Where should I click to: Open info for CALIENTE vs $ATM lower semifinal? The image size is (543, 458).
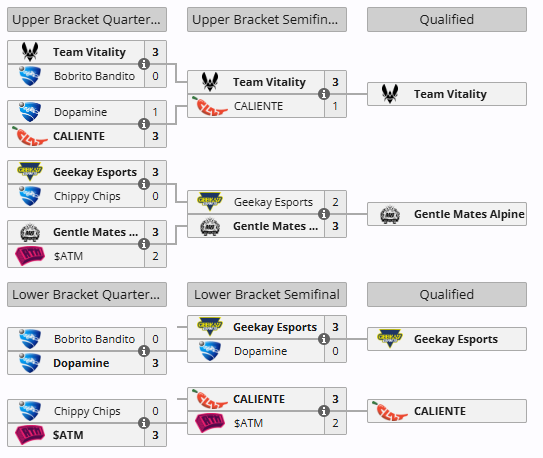(324, 411)
